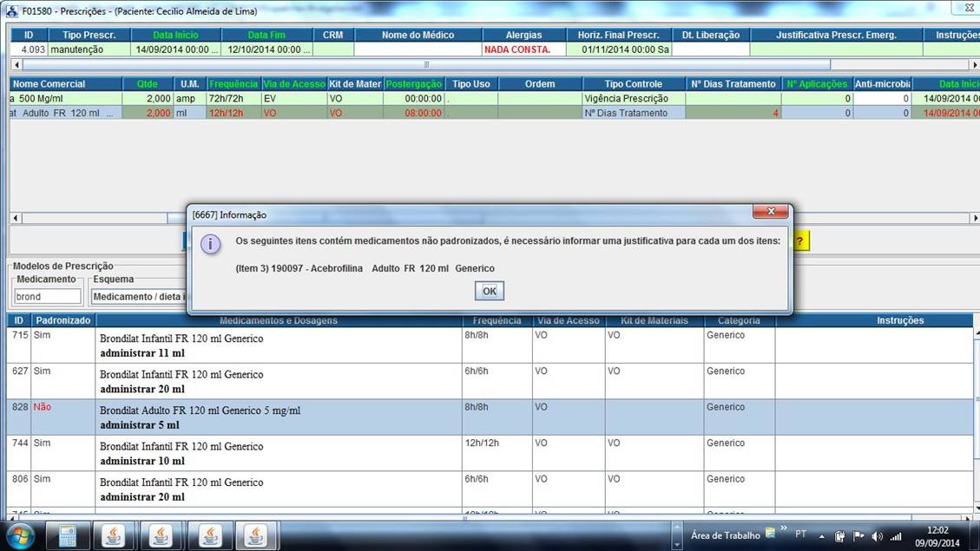This screenshot has width=980, height=551.
Task: Click OK in the Informação dialog
Action: click(x=489, y=292)
